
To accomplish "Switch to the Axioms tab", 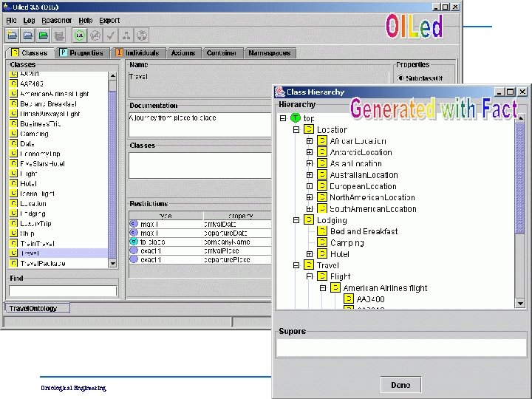I will (183, 53).
